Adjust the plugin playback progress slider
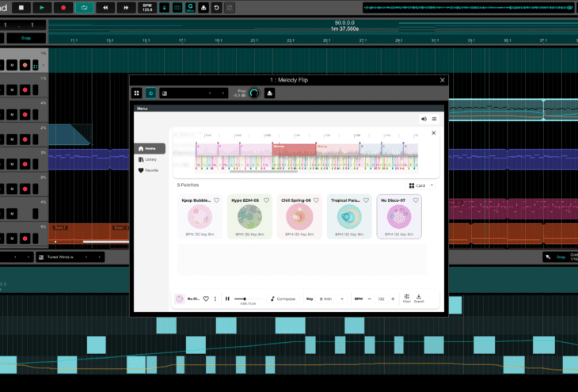 click(x=244, y=298)
